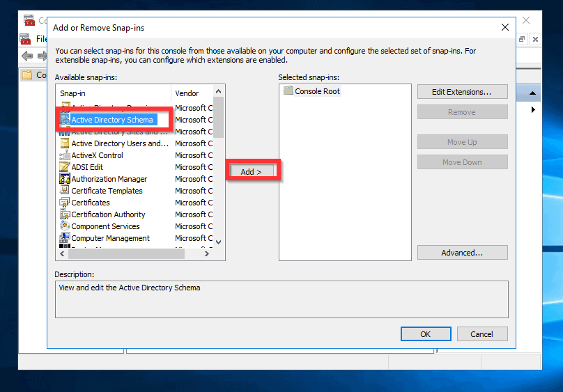Viewport: 563px width, 392px height.
Task: Click the disabled Remove button
Action: tap(462, 112)
